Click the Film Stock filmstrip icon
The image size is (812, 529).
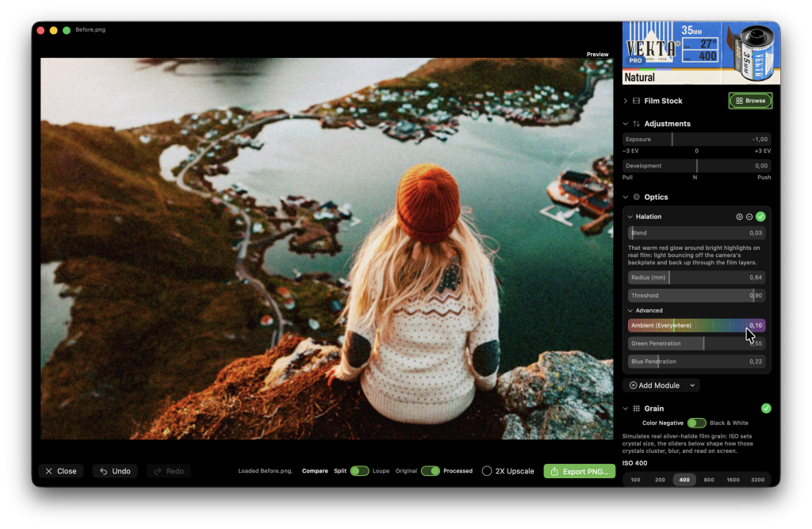(637, 101)
